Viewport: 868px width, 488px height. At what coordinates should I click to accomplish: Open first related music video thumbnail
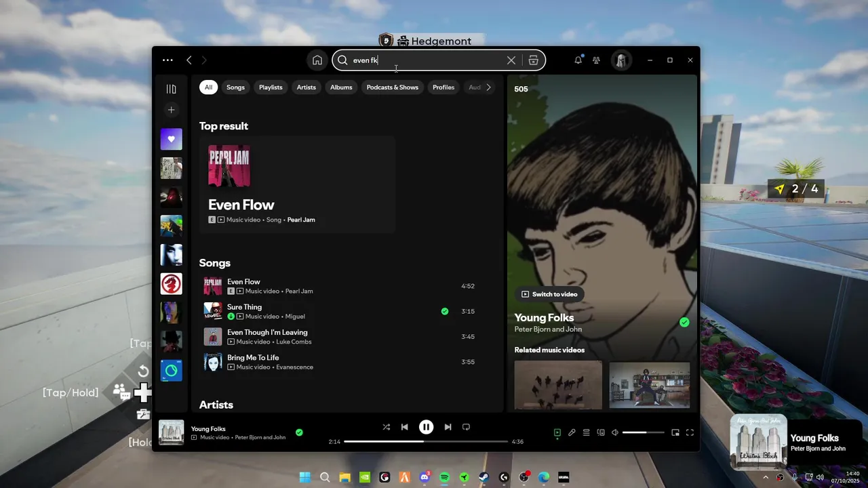(558, 385)
